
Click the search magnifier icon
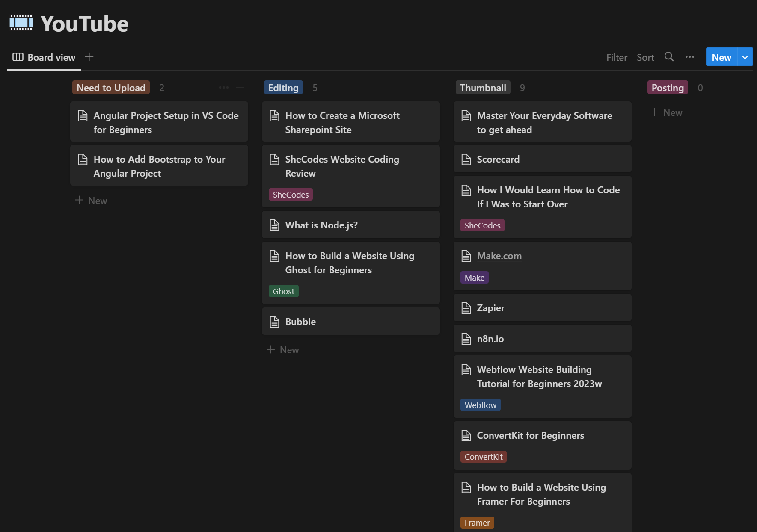pos(669,57)
